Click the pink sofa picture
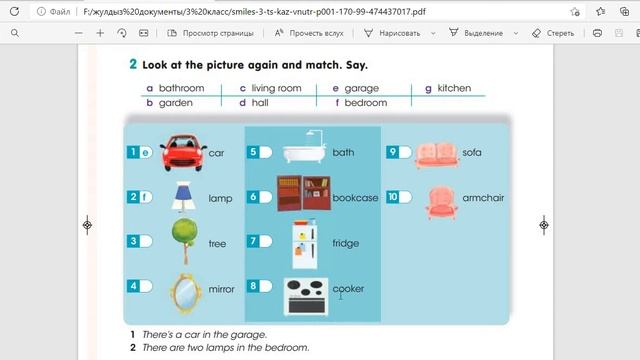 (x=437, y=155)
